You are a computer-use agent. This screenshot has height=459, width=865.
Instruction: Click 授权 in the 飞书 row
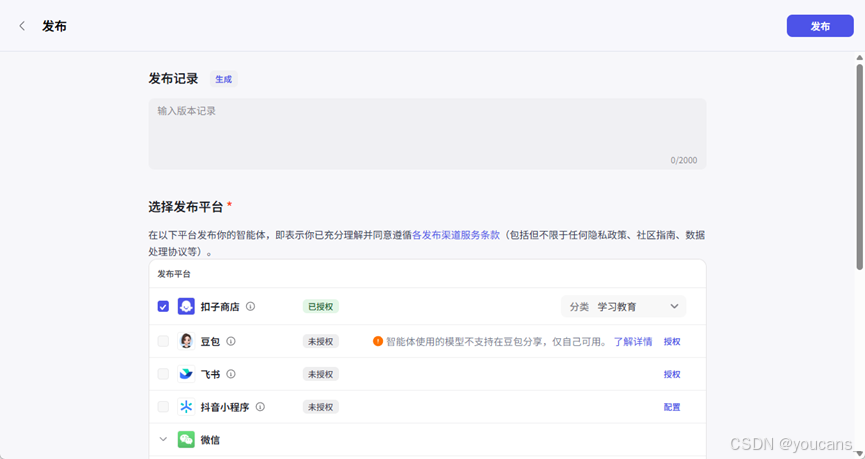(x=672, y=374)
